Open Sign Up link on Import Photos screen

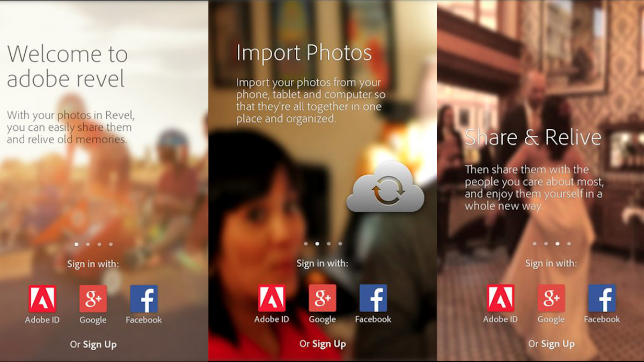click(x=329, y=344)
